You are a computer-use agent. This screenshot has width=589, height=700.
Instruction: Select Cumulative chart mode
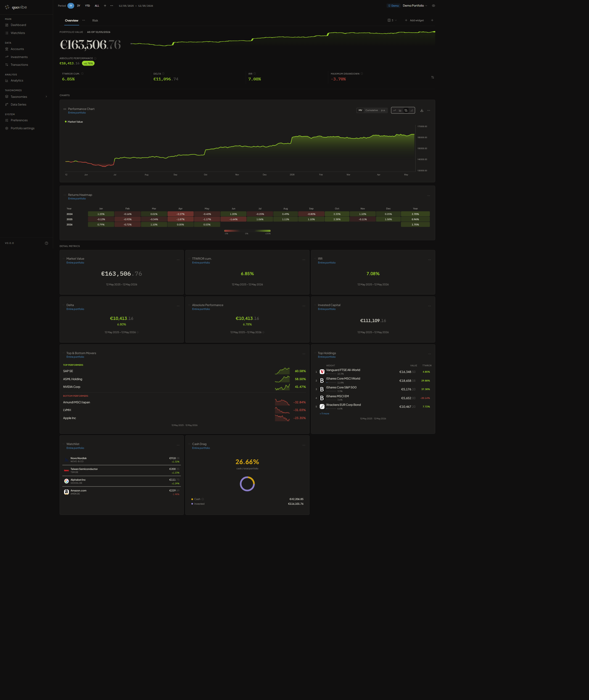(371, 110)
